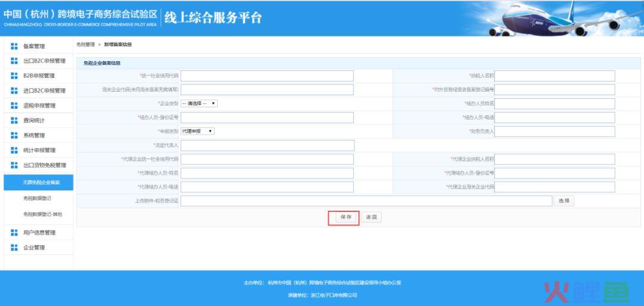
Task: Click the 免税企业备案信息 section heading
Action: pyautogui.click(x=103, y=63)
